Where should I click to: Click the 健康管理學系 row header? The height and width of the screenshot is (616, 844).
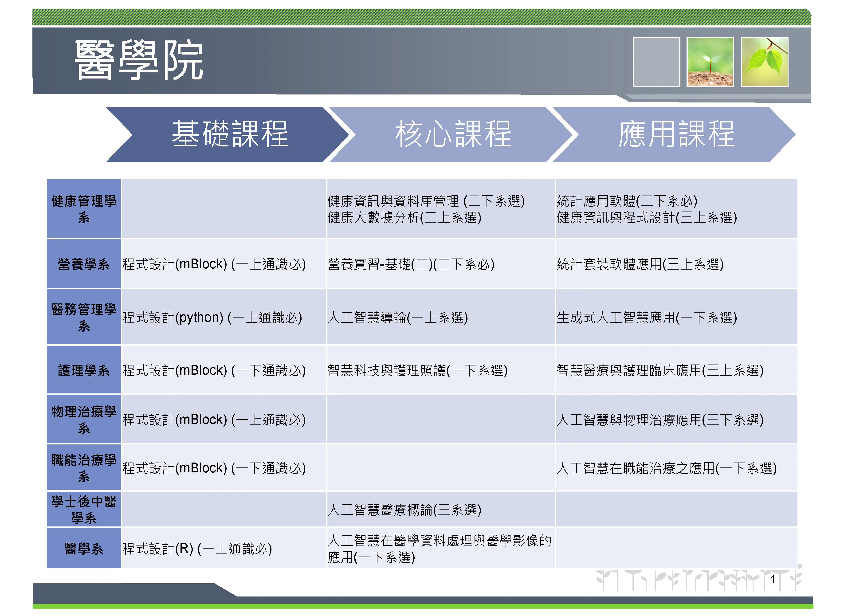[84, 209]
